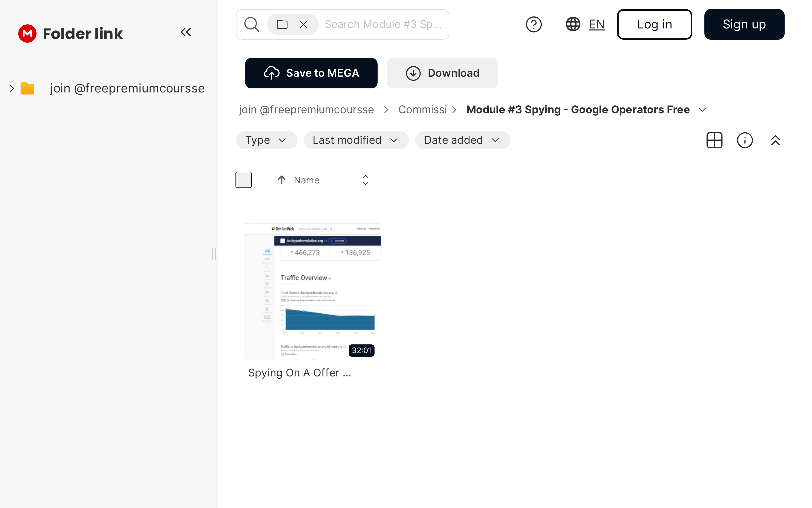This screenshot has width=812, height=508.
Task: Open the Date added filter dropdown
Action: click(x=463, y=140)
